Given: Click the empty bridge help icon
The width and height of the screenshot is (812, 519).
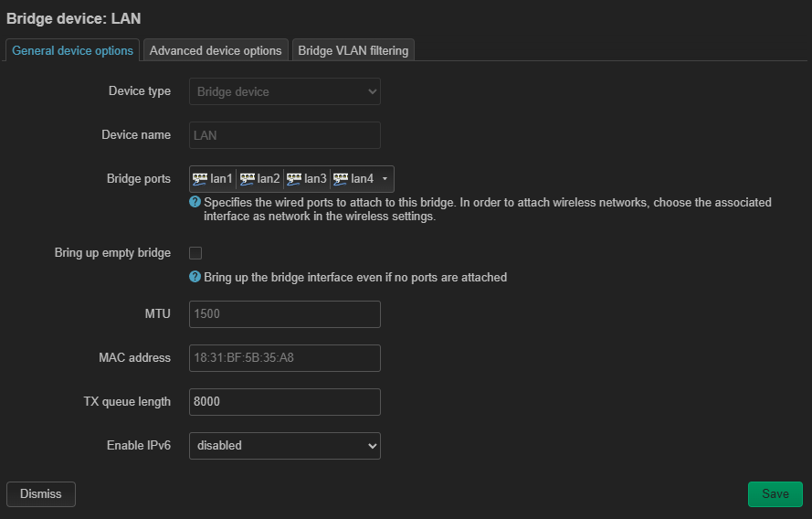Looking at the screenshot, I should click(x=195, y=277).
